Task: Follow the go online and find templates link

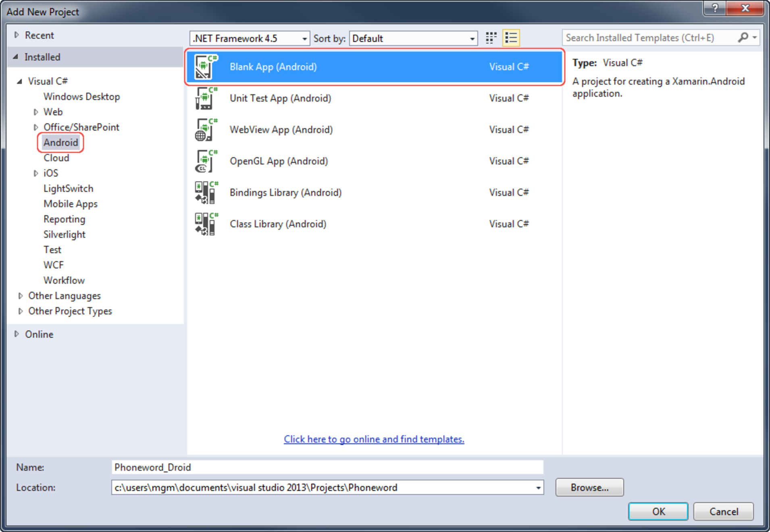Action: click(374, 439)
